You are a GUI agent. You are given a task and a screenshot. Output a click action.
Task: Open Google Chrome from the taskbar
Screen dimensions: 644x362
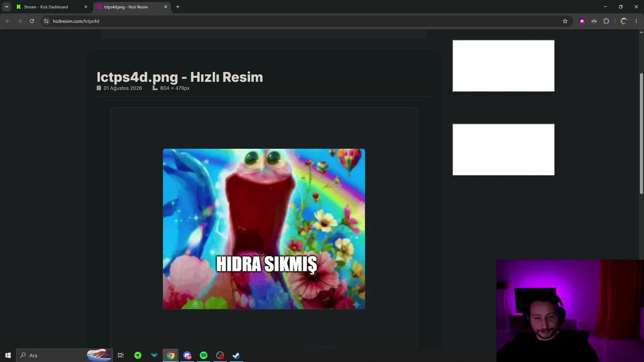(171, 355)
